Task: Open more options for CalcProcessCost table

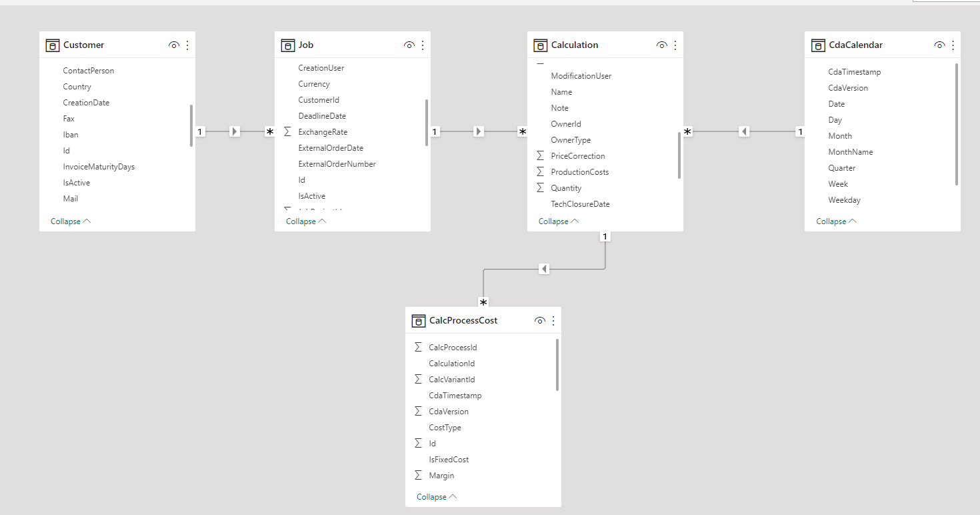Action: click(x=553, y=321)
